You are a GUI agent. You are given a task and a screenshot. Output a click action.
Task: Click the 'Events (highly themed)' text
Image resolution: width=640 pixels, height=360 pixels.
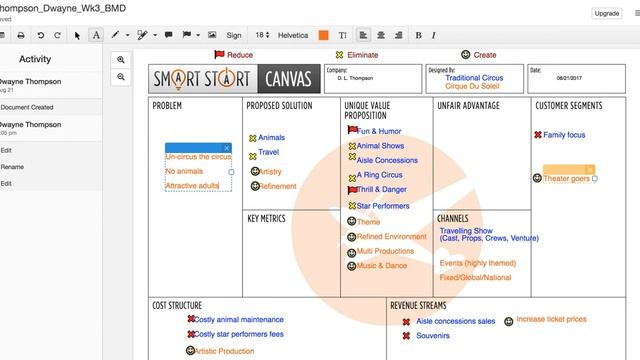[478, 263]
